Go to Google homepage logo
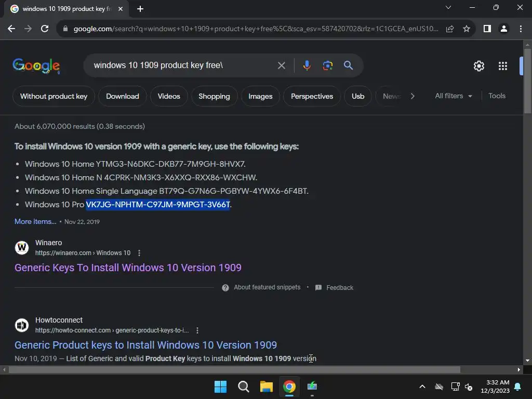 click(x=36, y=66)
